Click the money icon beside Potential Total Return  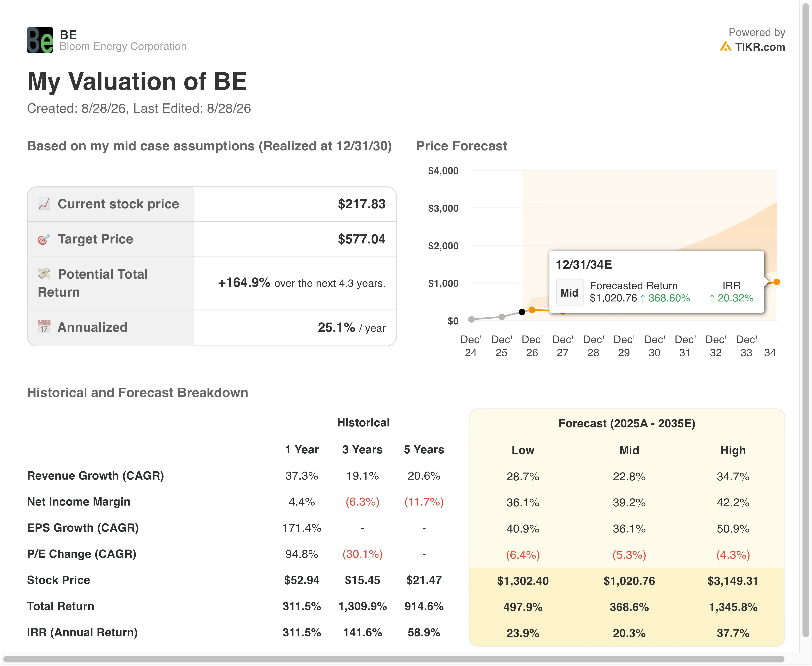pos(44,274)
